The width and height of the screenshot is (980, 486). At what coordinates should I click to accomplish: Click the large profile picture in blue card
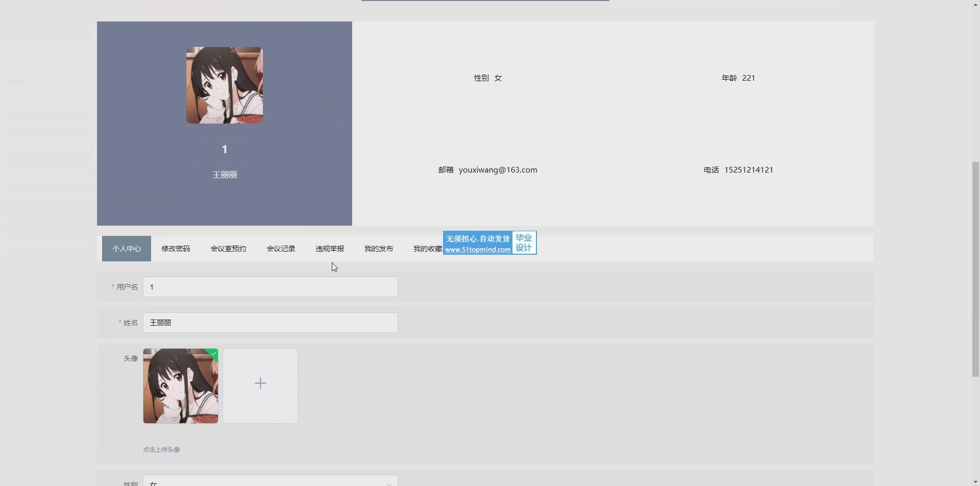(x=225, y=85)
